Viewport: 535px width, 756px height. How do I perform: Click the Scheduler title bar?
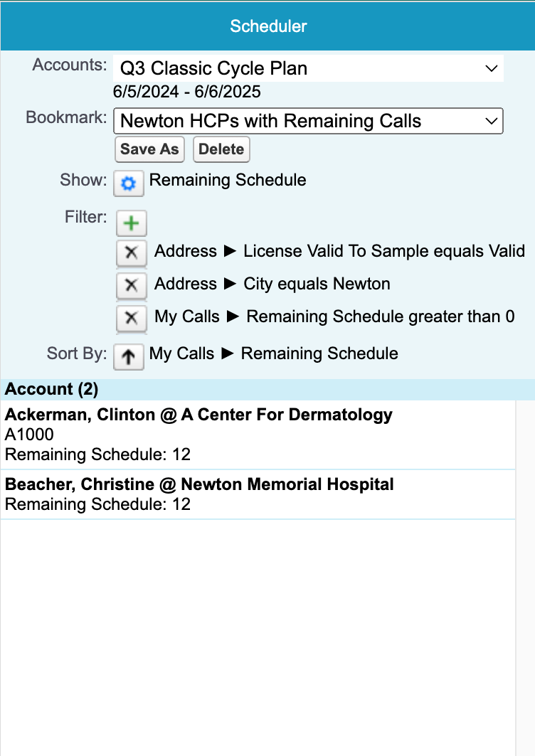coord(267,26)
